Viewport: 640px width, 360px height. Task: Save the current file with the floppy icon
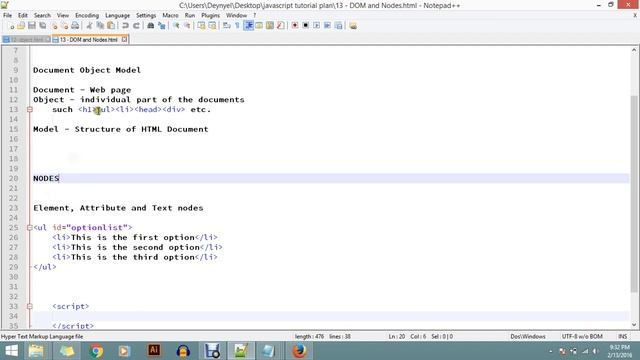(x=32, y=26)
